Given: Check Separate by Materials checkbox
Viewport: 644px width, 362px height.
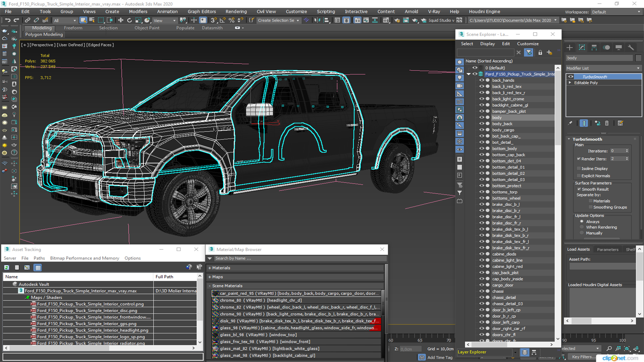Looking at the screenshot, I should pos(591,201).
